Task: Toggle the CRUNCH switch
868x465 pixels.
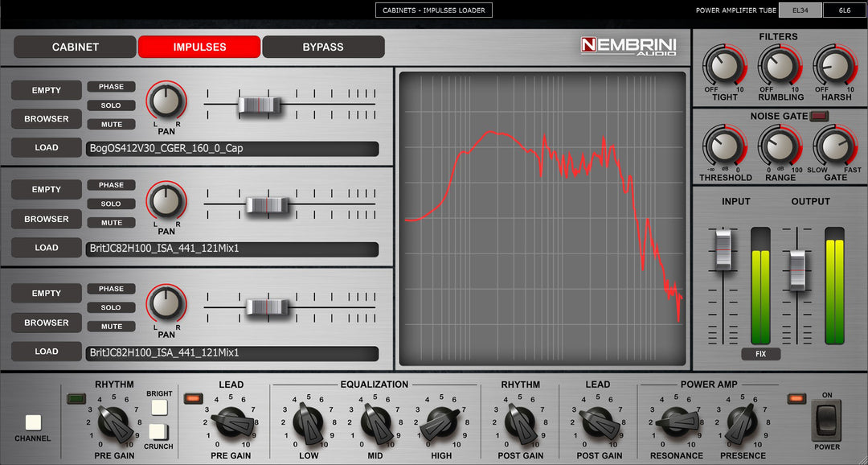Action: (x=159, y=432)
